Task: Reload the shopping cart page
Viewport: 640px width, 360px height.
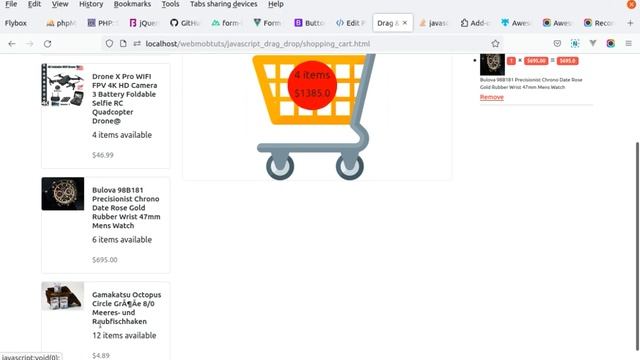Action: (x=47, y=44)
